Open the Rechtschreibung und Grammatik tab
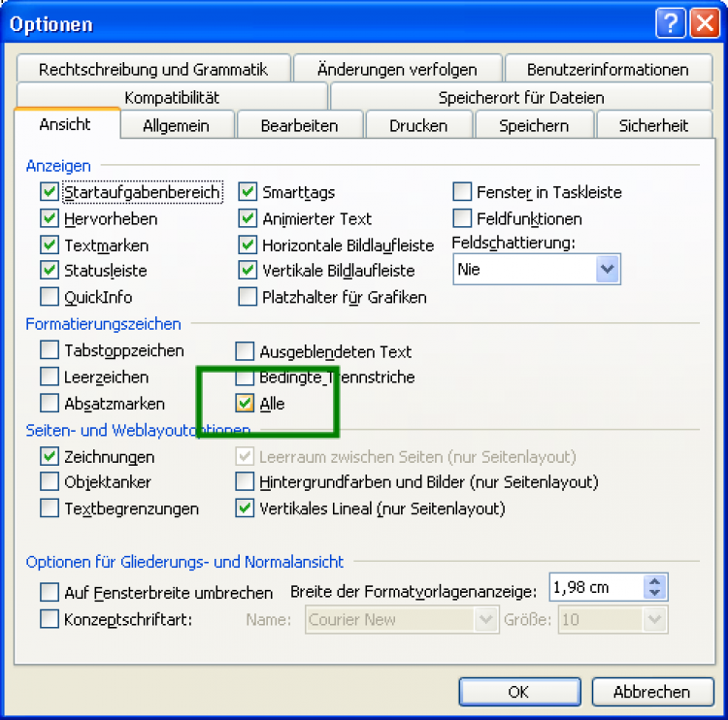Screen dimensions: 728x720 click(153, 69)
